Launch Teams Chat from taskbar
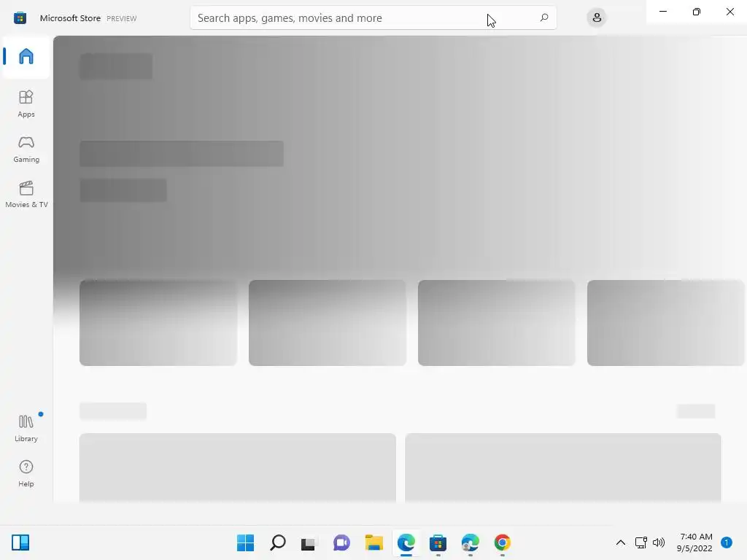Viewport: 747px width, 560px height. pos(341,542)
